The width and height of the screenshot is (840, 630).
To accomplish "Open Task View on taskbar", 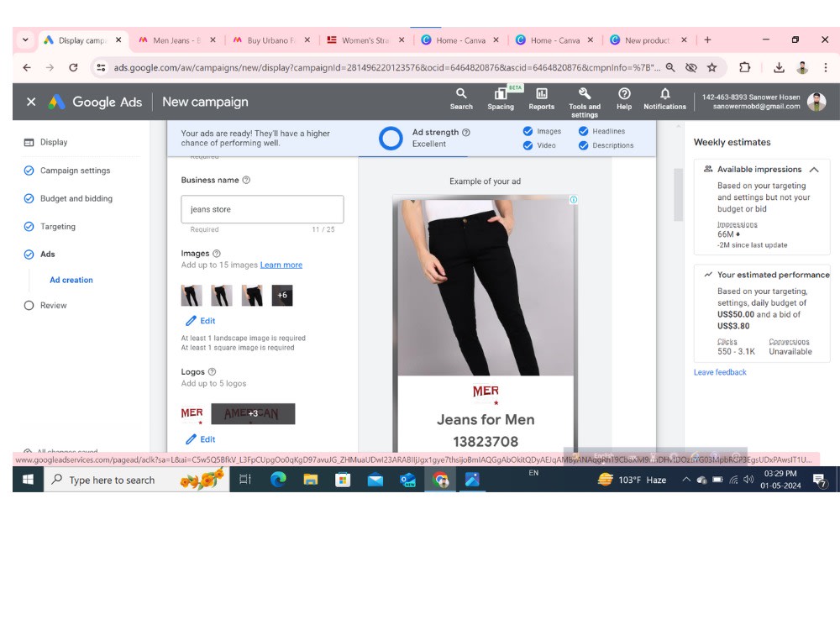I will [x=244, y=480].
